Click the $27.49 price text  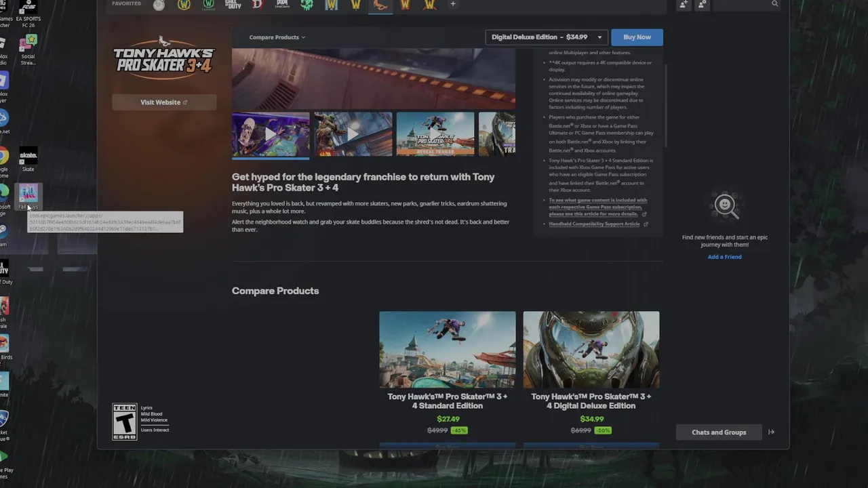click(448, 419)
